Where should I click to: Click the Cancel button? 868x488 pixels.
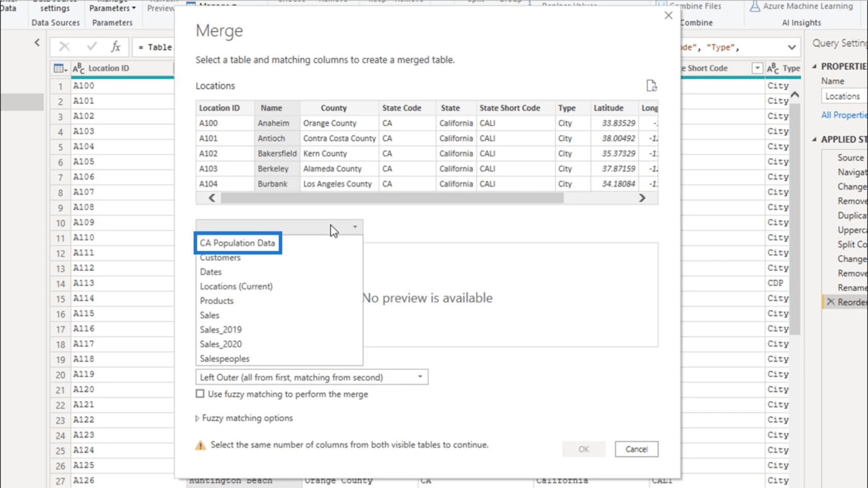[637, 449]
